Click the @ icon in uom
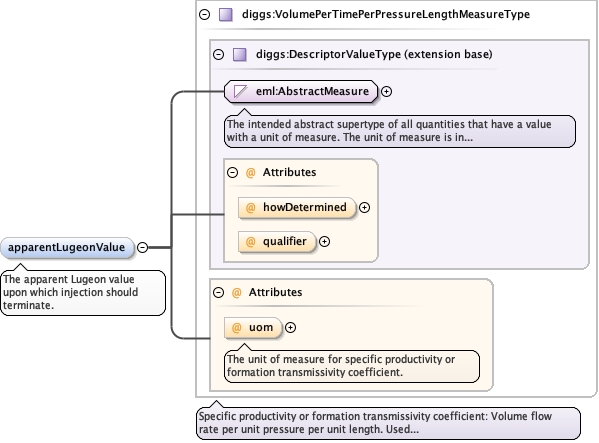Image resolution: width=599 pixels, height=443 pixels. pos(236,327)
